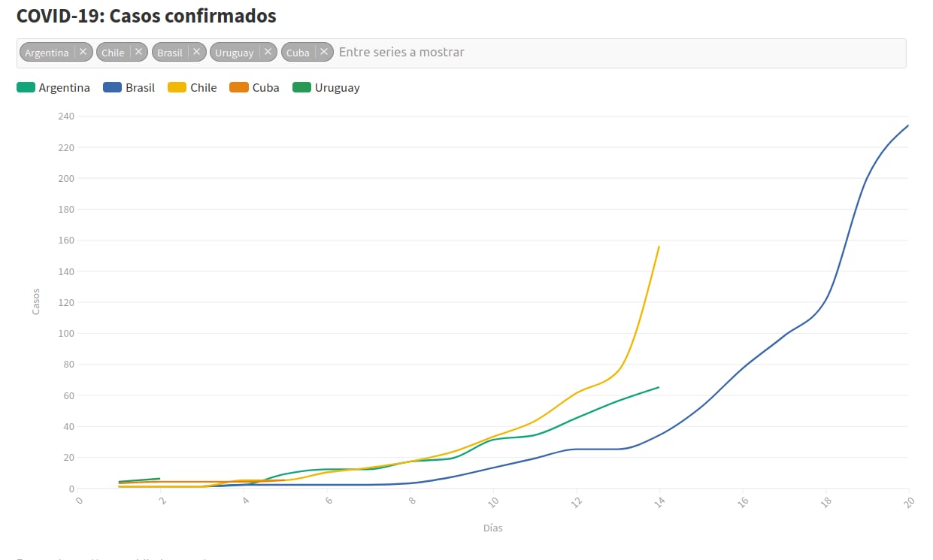This screenshot has height=560, width=933.
Task: Click the Brasil line endpoint at day 20
Action: 908,126
